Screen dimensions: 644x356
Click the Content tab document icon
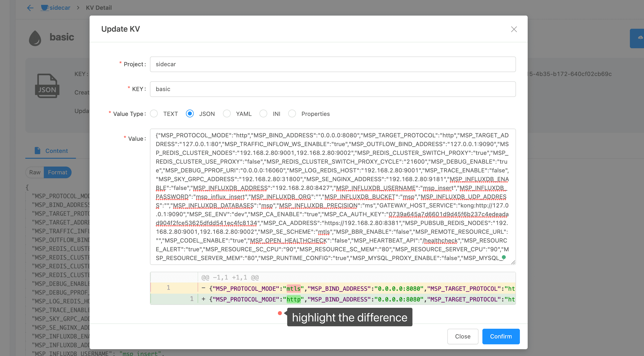[x=37, y=150]
